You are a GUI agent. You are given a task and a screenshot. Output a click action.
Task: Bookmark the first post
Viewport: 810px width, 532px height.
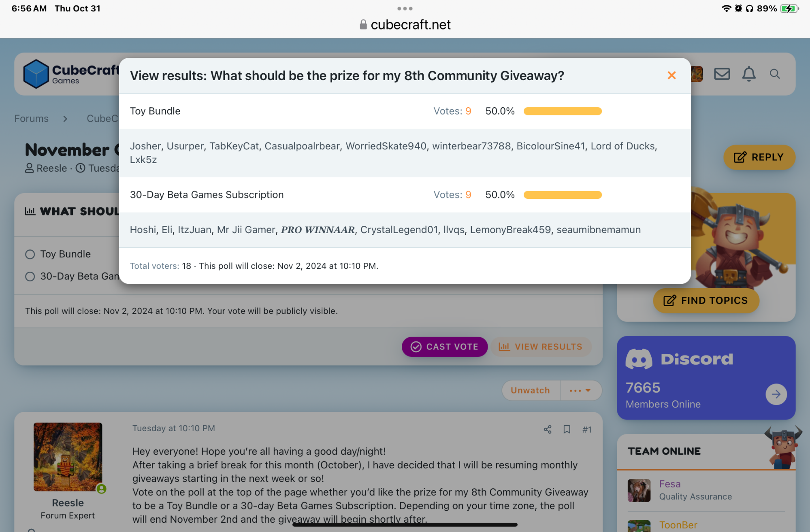pos(567,430)
